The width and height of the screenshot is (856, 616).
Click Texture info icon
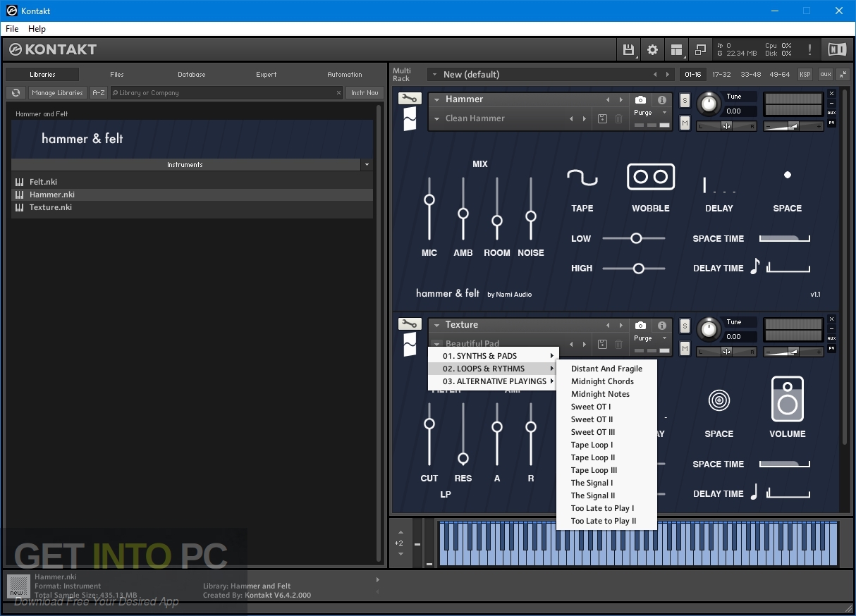661,326
